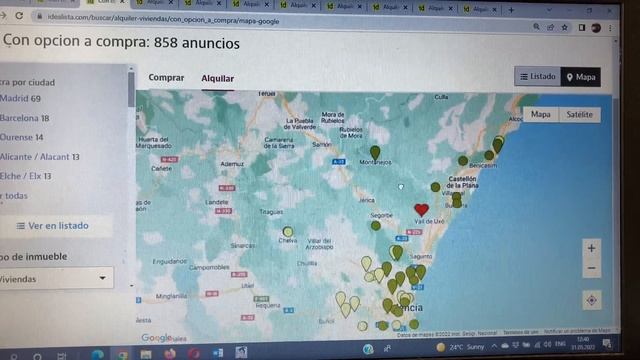Image resolution: width=640 pixels, height=360 pixels.
Task: Show all cities with 'todas' link
Action: [x=16, y=196]
